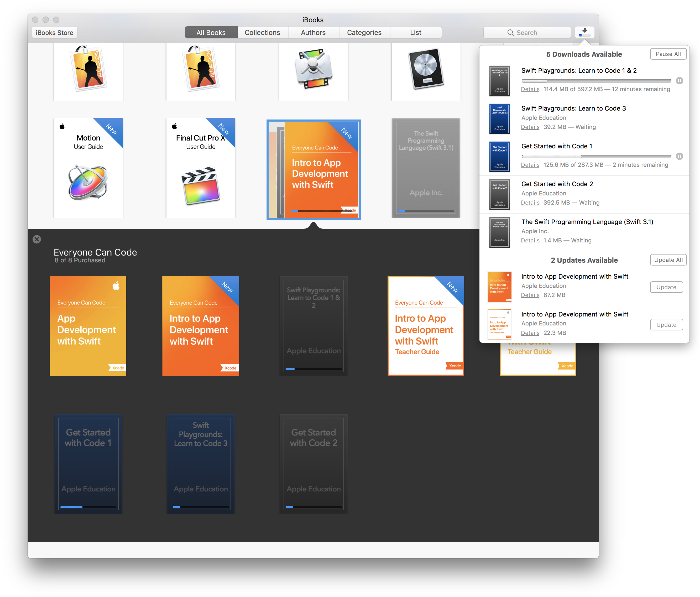Open Swift Playgrounds Learn to Code 1 & 2 in collection
This screenshot has height=597, width=700.
point(314,326)
